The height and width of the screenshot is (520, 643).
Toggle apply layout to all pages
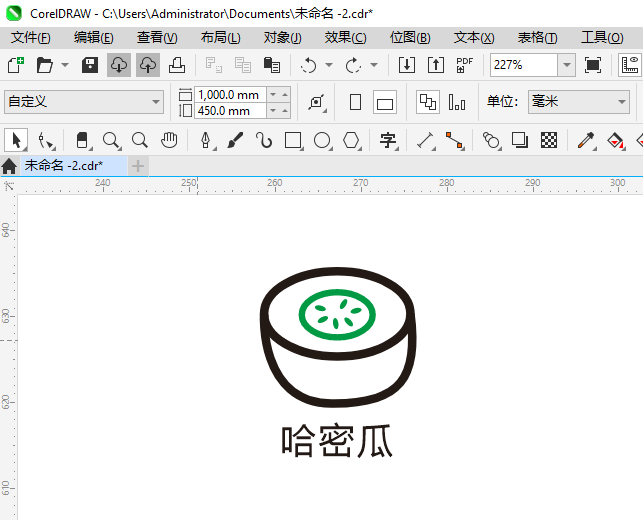pyautogui.click(x=428, y=102)
